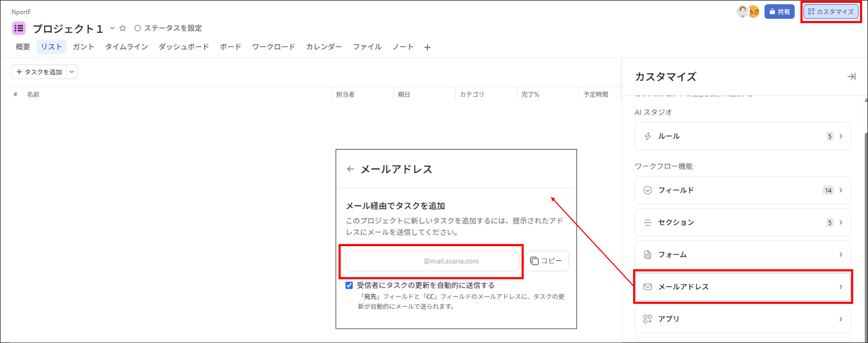Open the 共有 share button

point(779,11)
